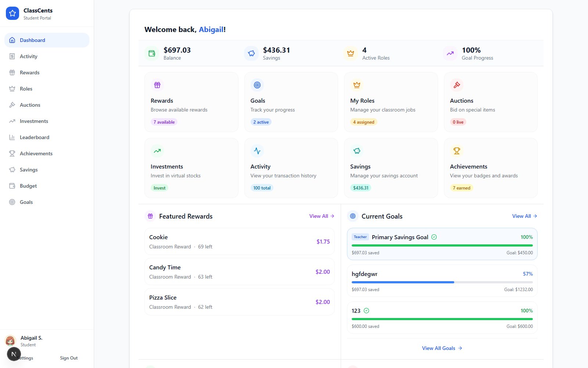Click the 7 available badge on Rewards card
Viewport: 588px width, 368px height.
[164, 122]
